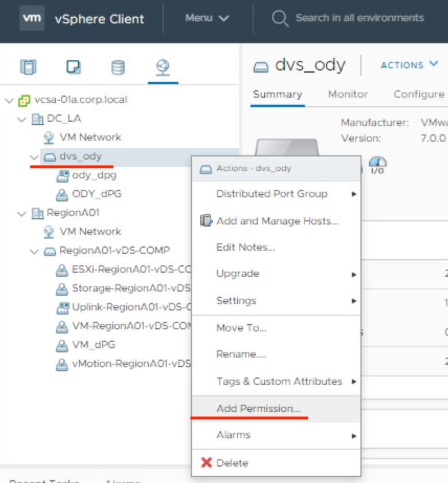The image size is (448, 483).
Task: Collapse the RegionA01 datacenter node
Action: pyautogui.click(x=22, y=213)
